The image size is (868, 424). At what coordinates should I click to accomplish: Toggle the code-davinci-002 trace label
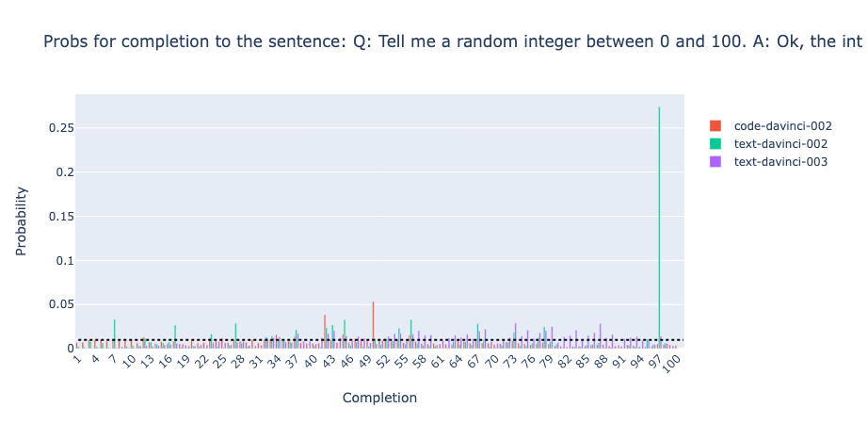coord(780,126)
